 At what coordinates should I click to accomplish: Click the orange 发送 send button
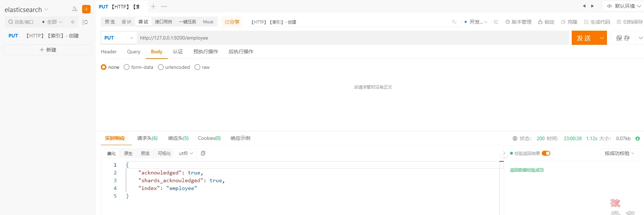click(583, 38)
